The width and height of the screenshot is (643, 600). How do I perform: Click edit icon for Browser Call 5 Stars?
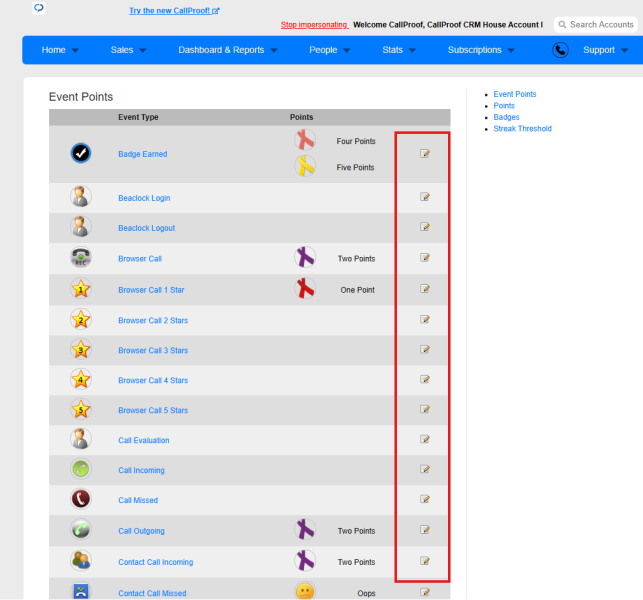pos(425,409)
